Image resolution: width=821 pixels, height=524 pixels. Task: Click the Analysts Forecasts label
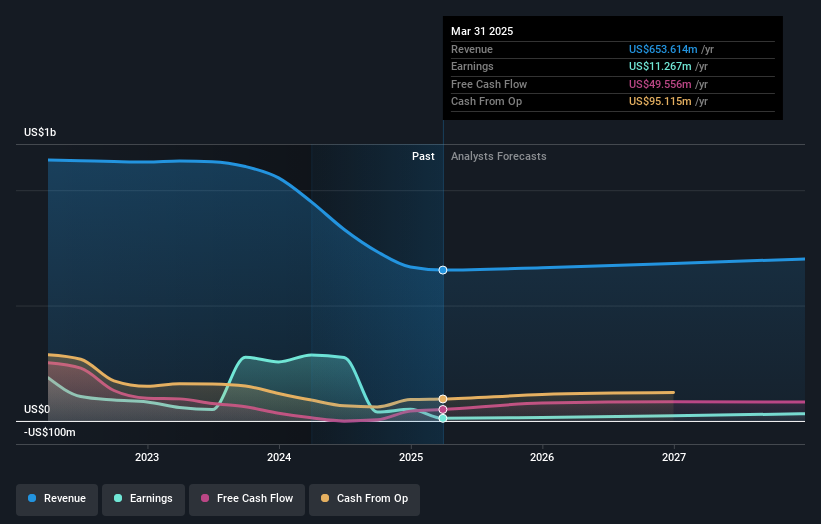coord(498,157)
